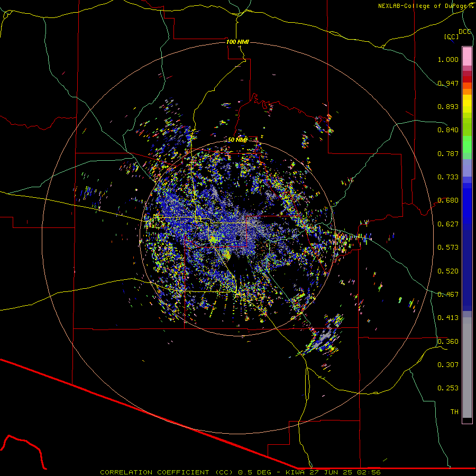The image size is (476, 476).
Task: Select the 0.840 scale value
Action: click(x=448, y=130)
